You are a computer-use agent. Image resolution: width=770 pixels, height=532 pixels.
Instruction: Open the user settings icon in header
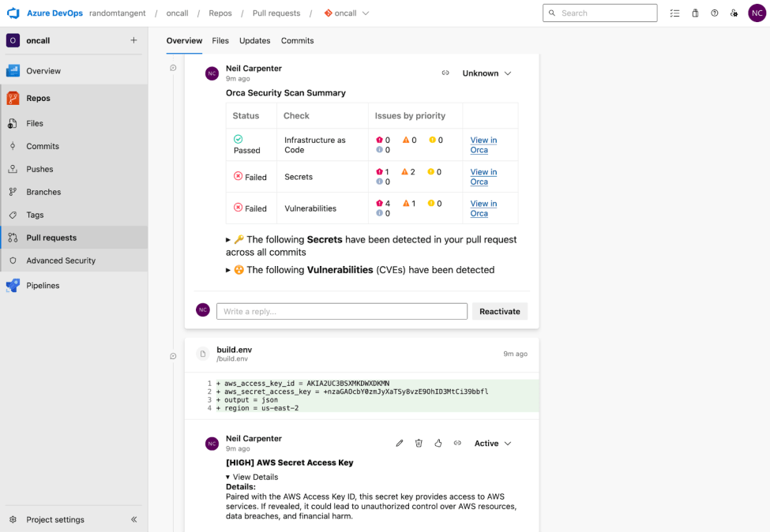(x=734, y=13)
